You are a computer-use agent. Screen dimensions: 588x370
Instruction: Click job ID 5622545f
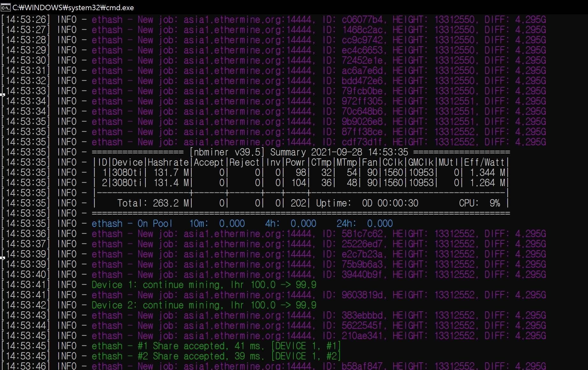click(x=362, y=326)
